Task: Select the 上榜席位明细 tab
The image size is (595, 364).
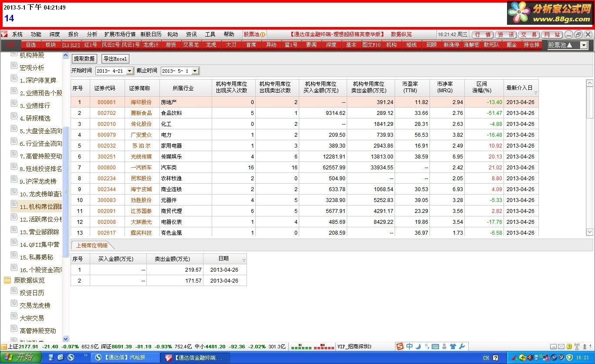Action: (x=92, y=245)
